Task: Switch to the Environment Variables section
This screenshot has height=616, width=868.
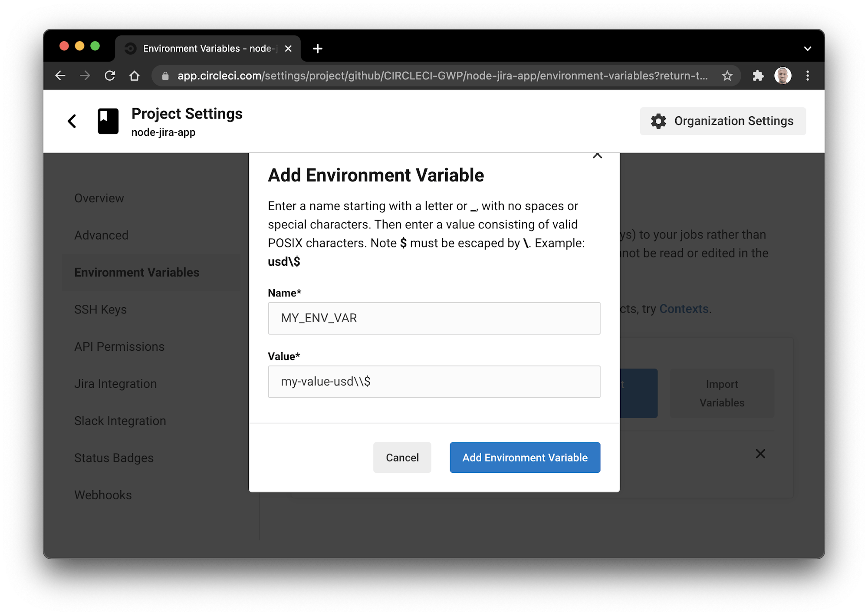Action: coord(137,272)
